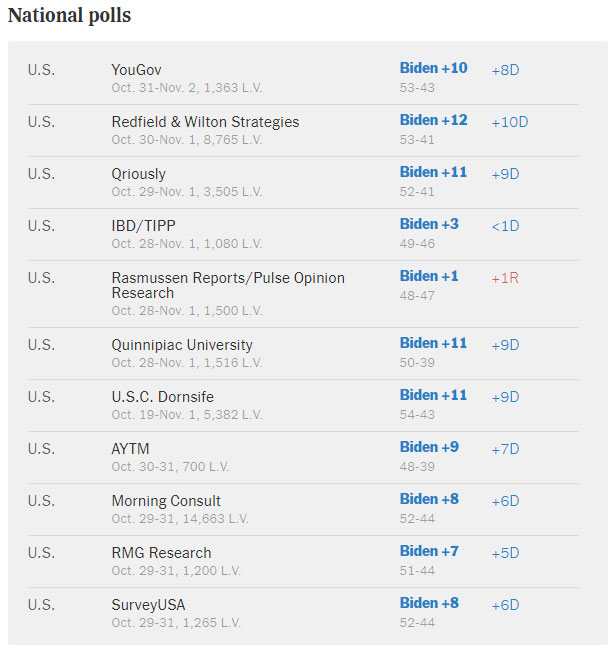Click the Biden +9 AYTM result
The height and width of the screenshot is (654, 614).
(x=429, y=447)
